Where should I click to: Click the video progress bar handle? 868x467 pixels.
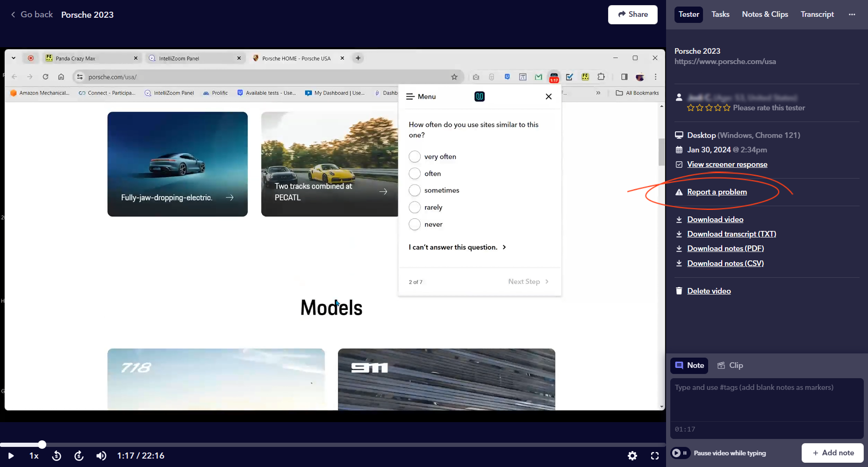[42, 445]
